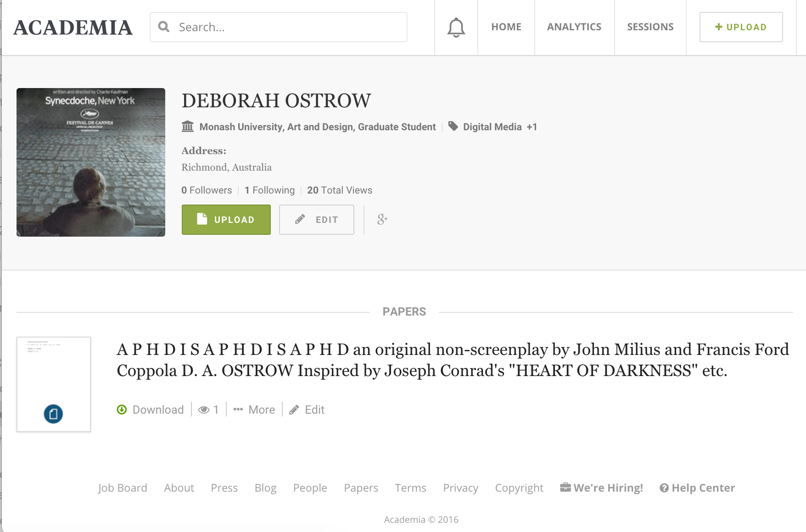806x532 pixels.
Task: View the 1 Following list
Action: pos(269,190)
